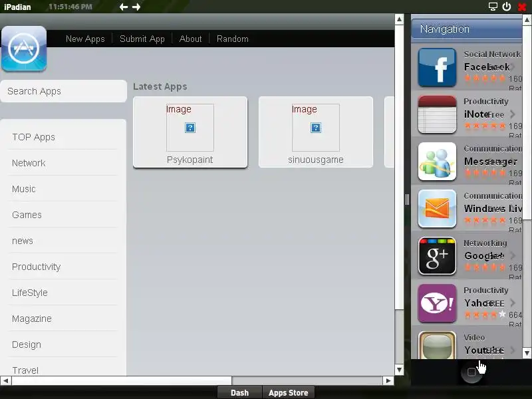The height and width of the screenshot is (399, 532).
Task: Open the Windows Live mail icon
Action: (x=437, y=209)
